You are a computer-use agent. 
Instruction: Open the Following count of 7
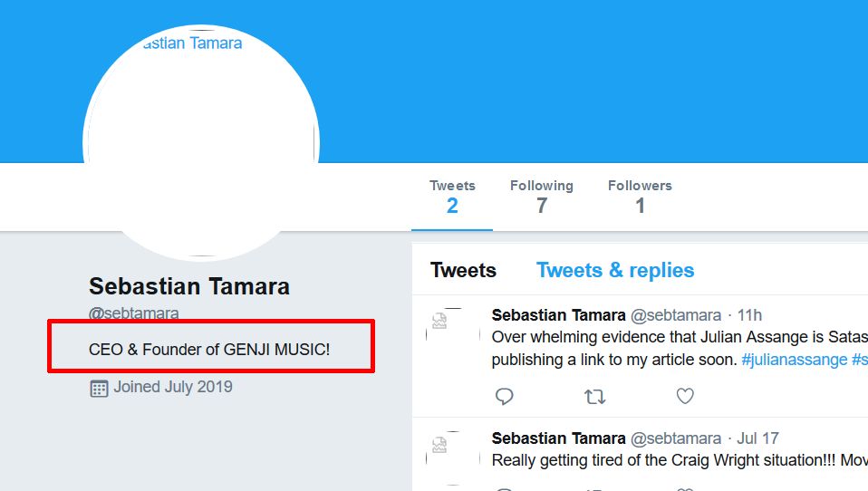(x=542, y=197)
